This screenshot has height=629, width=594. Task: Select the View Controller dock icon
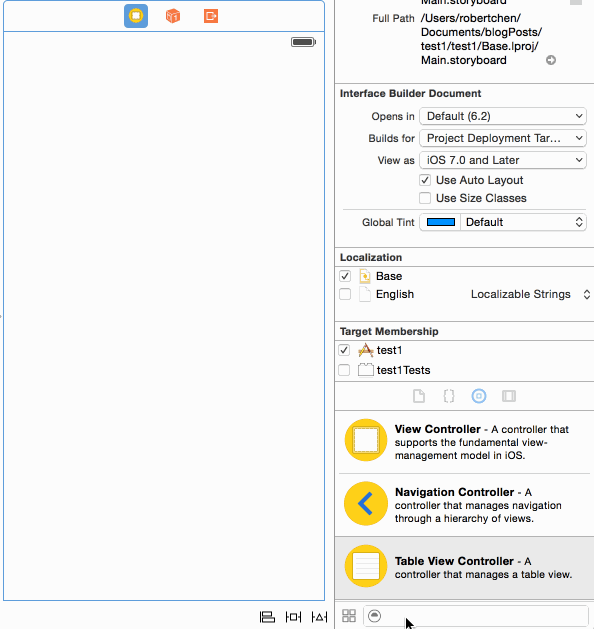click(x=136, y=16)
